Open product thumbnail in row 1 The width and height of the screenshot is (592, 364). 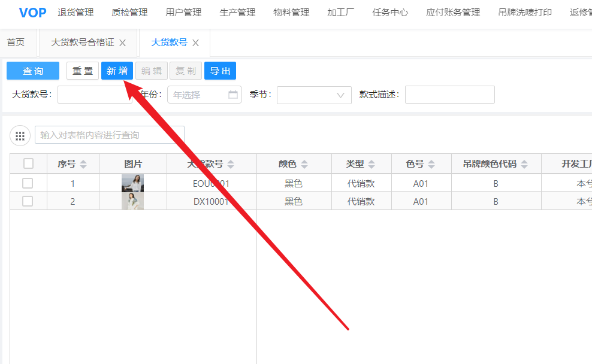132,183
